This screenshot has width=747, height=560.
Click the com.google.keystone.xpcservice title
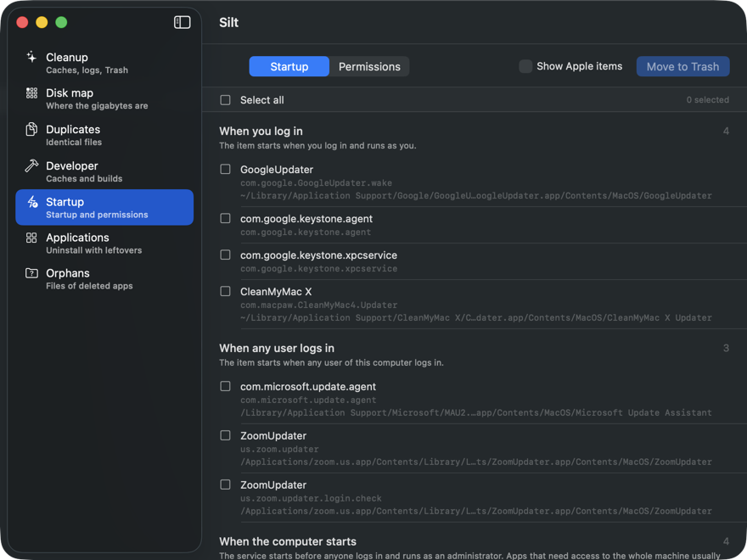[318, 255]
